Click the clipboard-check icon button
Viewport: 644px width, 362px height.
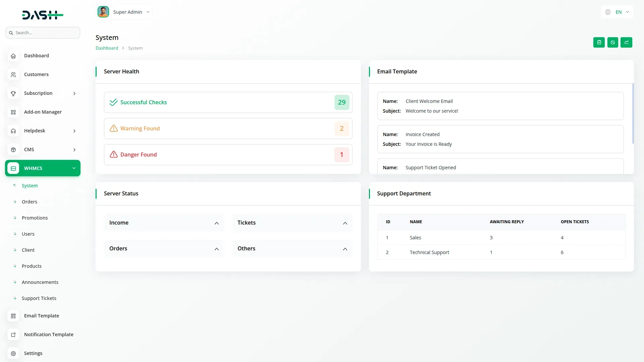[599, 43]
